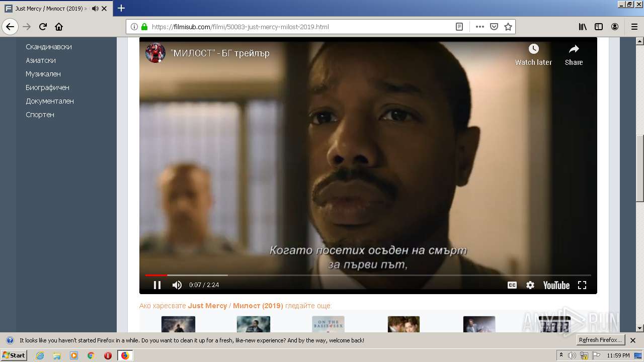Open the first related movie thumbnail
Screen dimensions: 644x362
(x=178, y=324)
